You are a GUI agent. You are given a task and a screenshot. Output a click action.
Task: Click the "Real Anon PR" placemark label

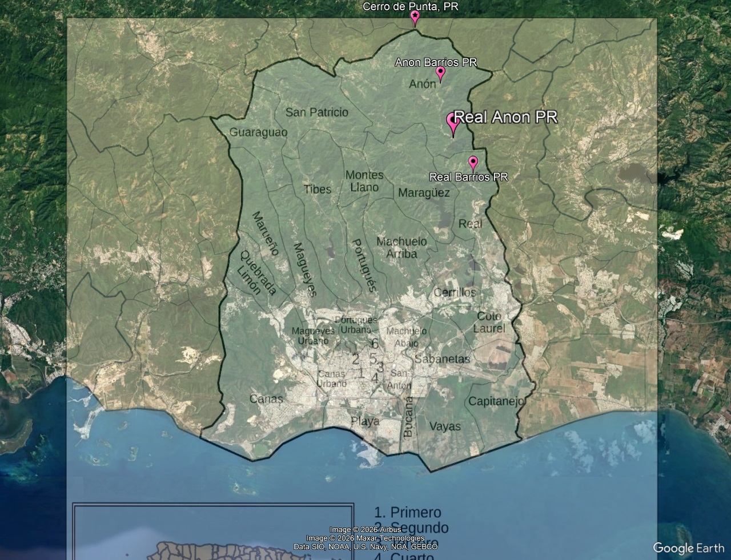click(x=505, y=117)
